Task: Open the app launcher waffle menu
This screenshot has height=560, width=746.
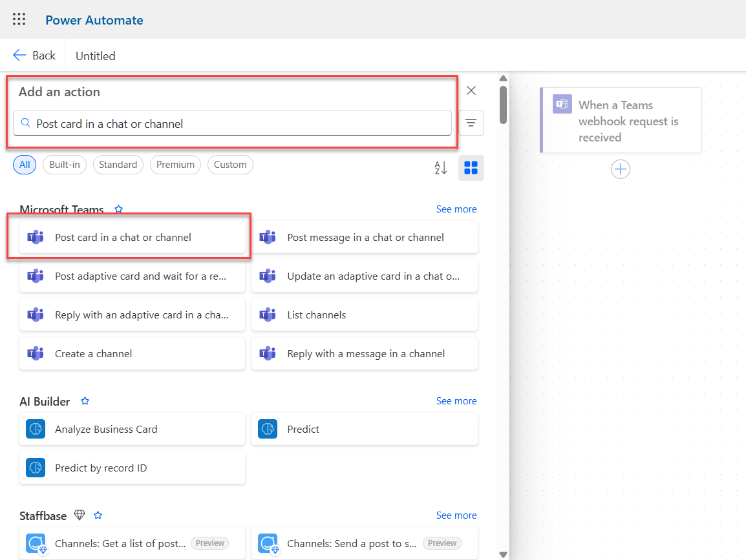Action: pyautogui.click(x=19, y=19)
